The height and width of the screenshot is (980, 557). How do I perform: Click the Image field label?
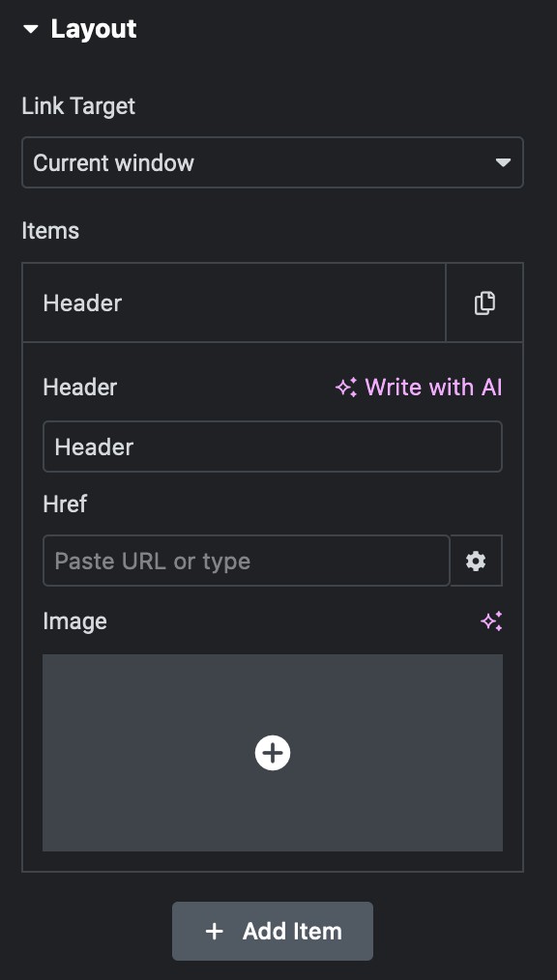point(75,621)
